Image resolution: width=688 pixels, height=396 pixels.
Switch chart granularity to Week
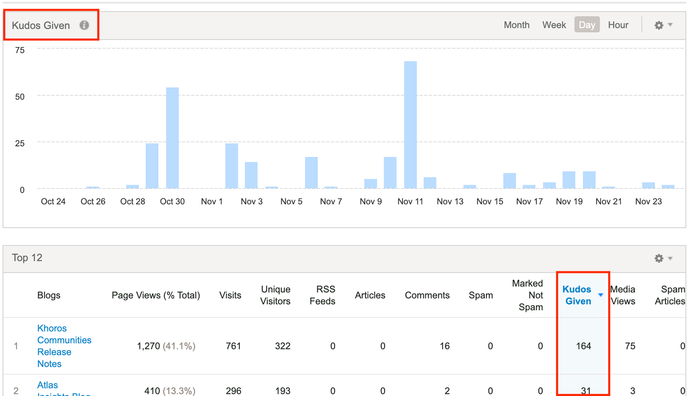click(554, 25)
